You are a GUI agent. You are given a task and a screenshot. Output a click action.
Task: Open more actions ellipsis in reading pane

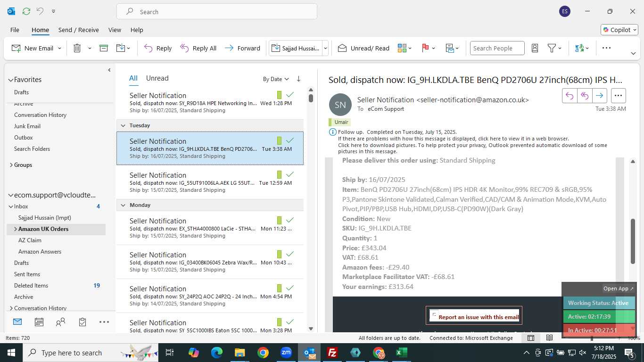pos(619,96)
